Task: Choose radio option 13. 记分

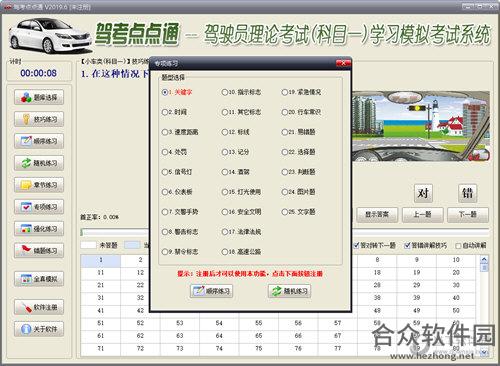Action: (x=236, y=152)
